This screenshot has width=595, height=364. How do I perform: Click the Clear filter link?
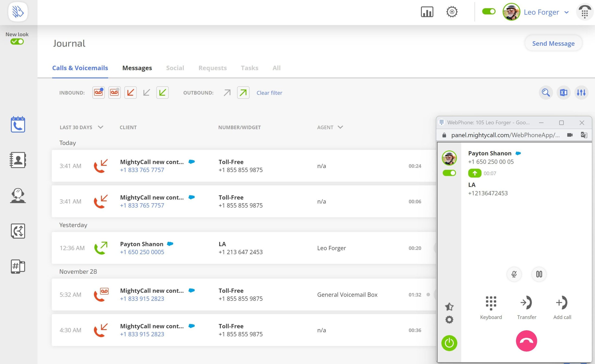pyautogui.click(x=269, y=93)
